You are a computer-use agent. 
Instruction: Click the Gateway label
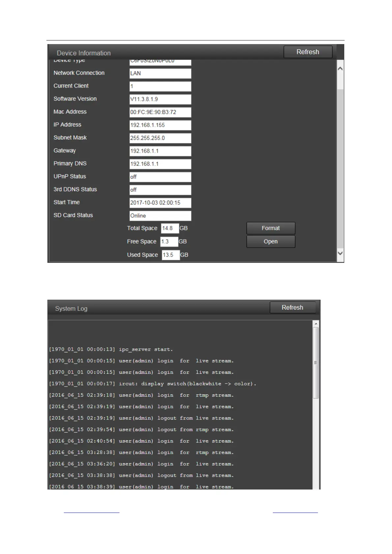coord(65,151)
